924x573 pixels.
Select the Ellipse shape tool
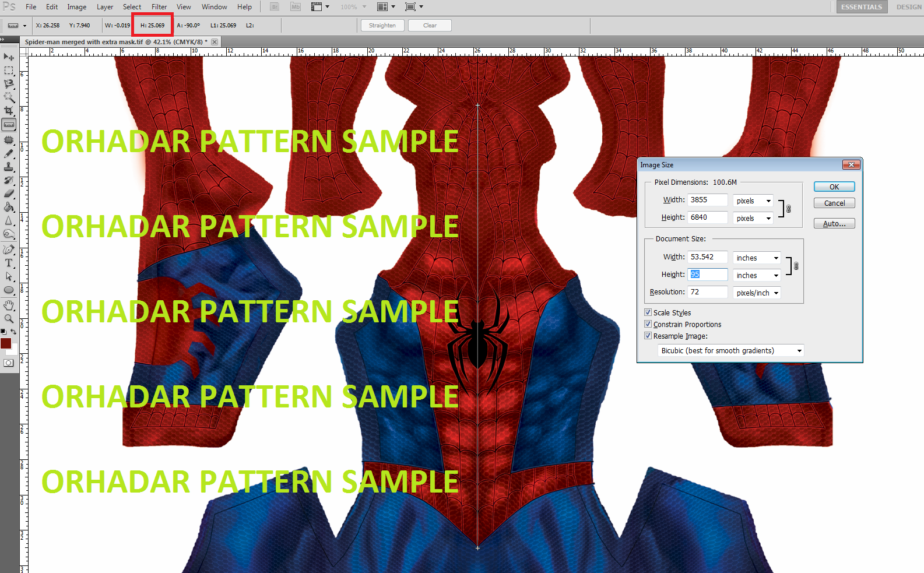[x=9, y=290]
